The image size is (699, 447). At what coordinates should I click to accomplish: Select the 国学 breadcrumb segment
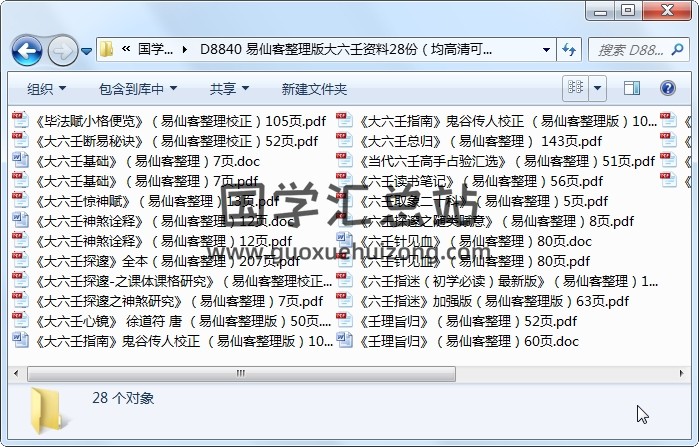tap(155, 49)
